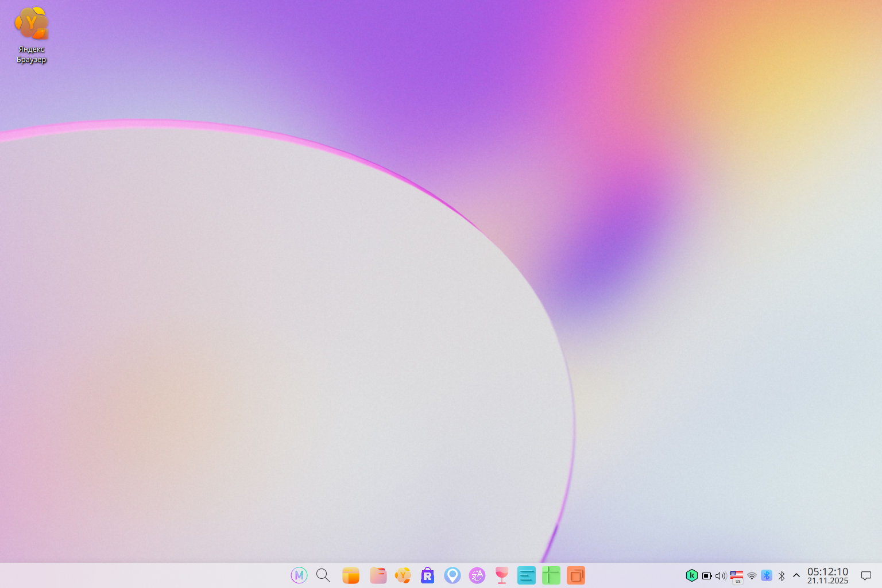
Task: Open the Wi-Fi network tray icon
Action: [x=752, y=575]
